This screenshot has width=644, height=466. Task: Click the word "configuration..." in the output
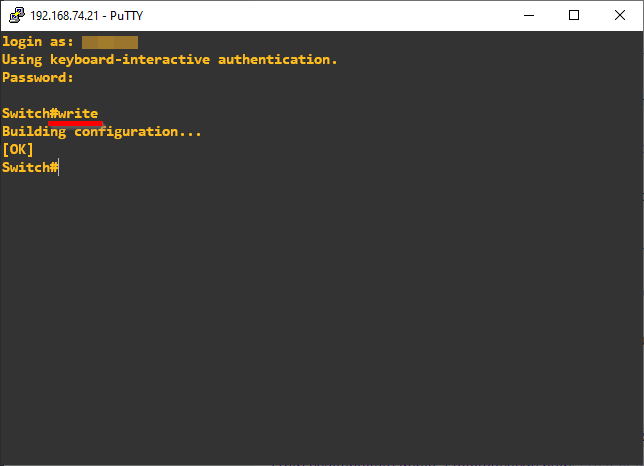(138, 132)
